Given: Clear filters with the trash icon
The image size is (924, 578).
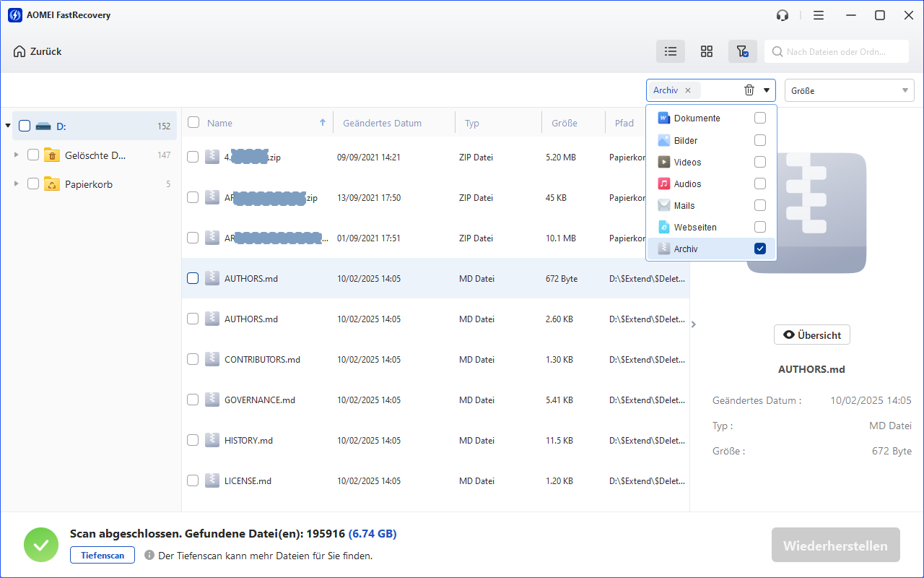Looking at the screenshot, I should tap(749, 90).
